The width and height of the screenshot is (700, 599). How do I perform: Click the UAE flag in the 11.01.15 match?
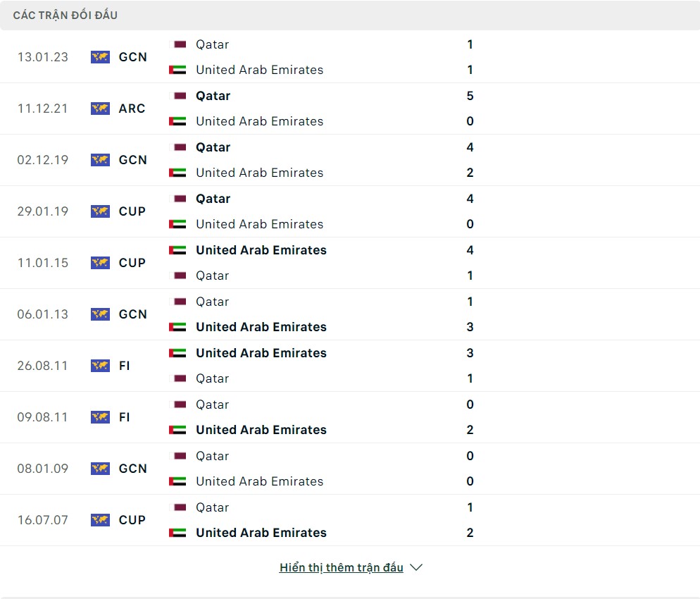177,250
